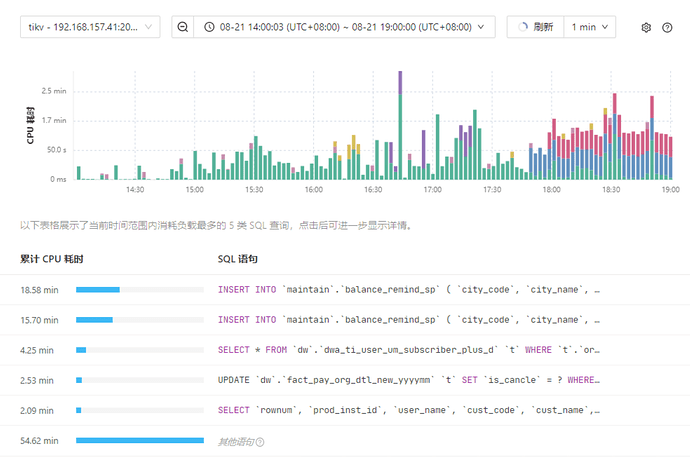Expand the tikv instance selector dropdown
Image resolution: width=690 pixels, height=457 pixels.
[x=89, y=27]
